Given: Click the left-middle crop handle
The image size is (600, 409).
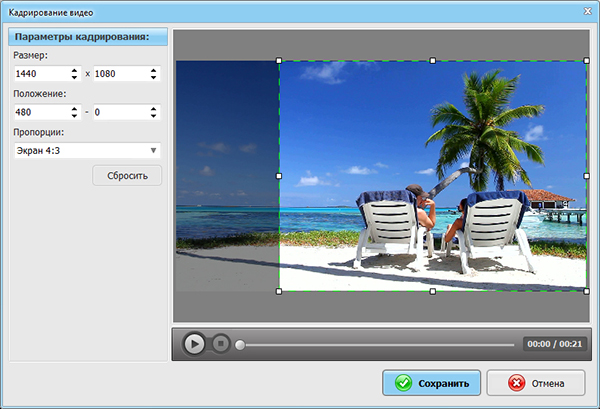Looking at the screenshot, I should point(279,176).
